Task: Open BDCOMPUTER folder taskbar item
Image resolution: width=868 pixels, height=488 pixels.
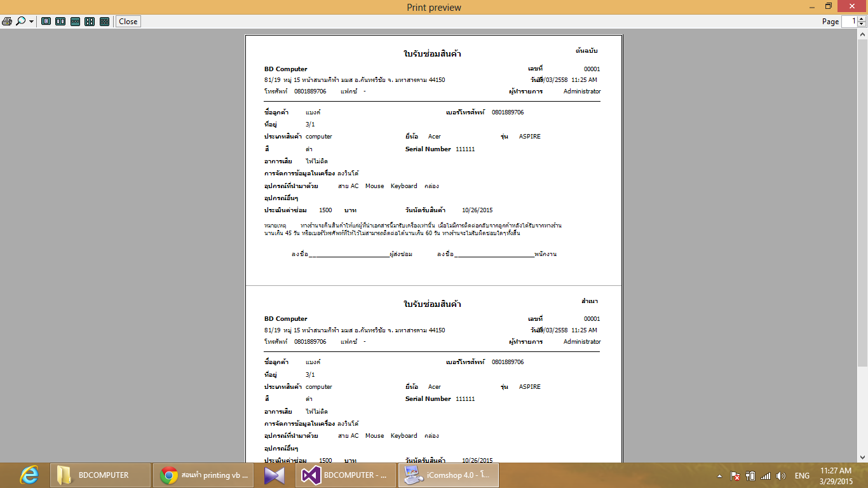Action: coord(100,475)
